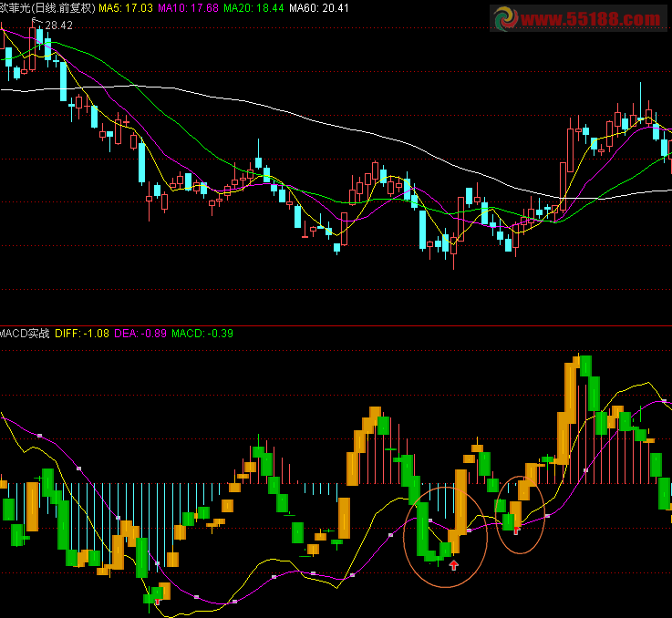The width and height of the screenshot is (672, 618).
Task: Click the MACD实战 indicator name
Action: 25,334
